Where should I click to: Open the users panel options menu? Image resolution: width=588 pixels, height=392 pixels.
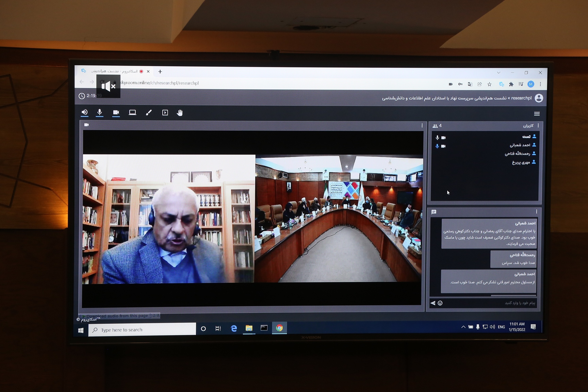pos(538,126)
